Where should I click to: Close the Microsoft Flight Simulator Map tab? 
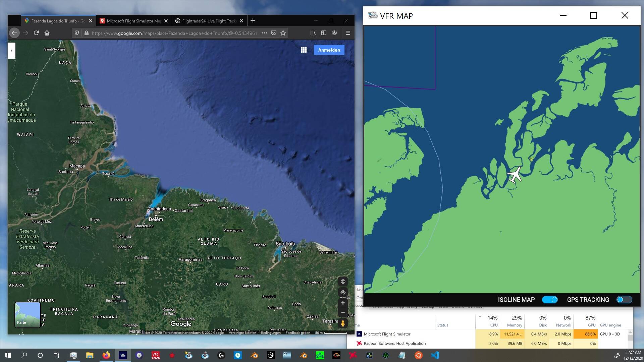tap(166, 21)
